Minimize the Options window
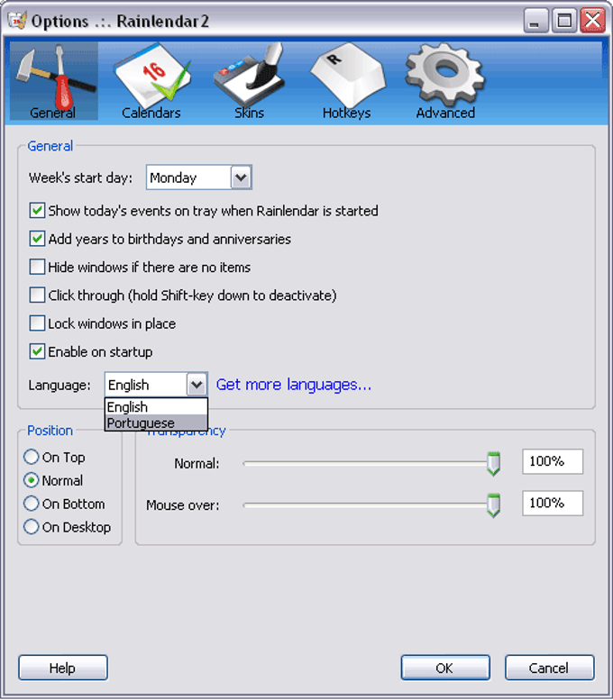Image resolution: width=613 pixels, height=700 pixels. [x=535, y=21]
